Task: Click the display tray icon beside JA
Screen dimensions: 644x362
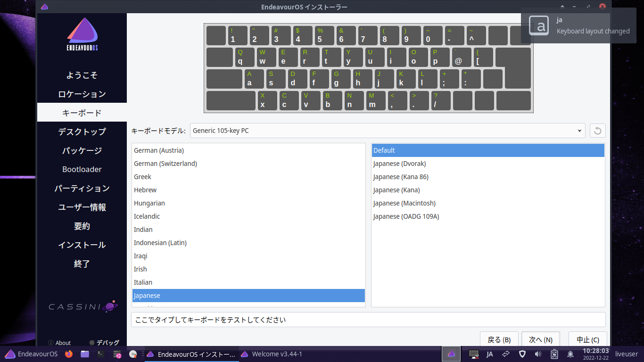Action: click(x=474, y=354)
